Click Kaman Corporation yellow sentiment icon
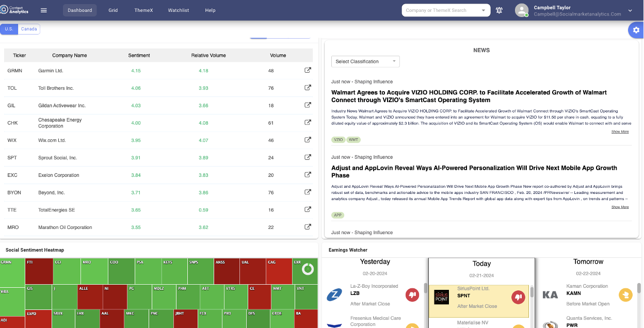Screen dimensions: 644x328 pyautogui.click(x=625, y=295)
